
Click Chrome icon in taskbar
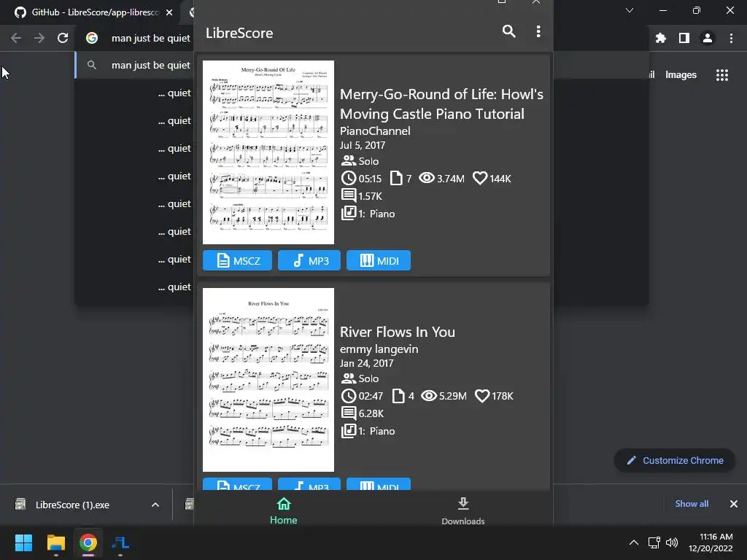click(x=88, y=542)
